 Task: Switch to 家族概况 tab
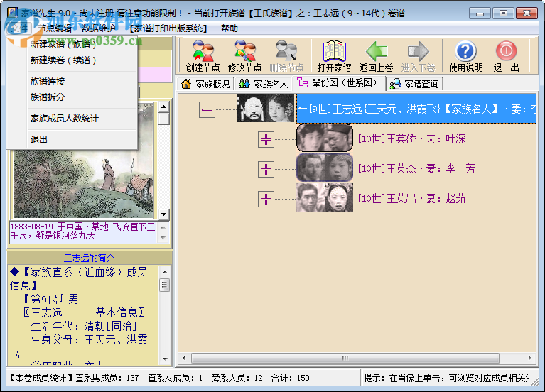(205, 84)
